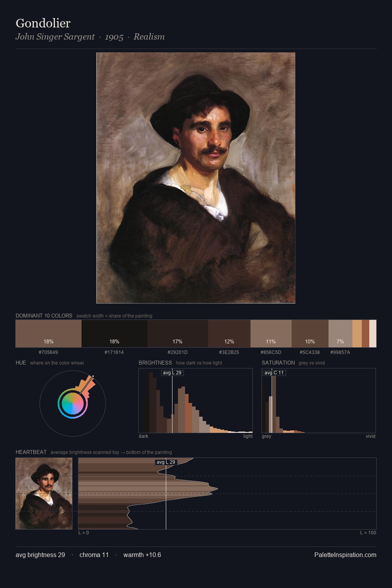Select the 7% swatch #99857A

340,334
